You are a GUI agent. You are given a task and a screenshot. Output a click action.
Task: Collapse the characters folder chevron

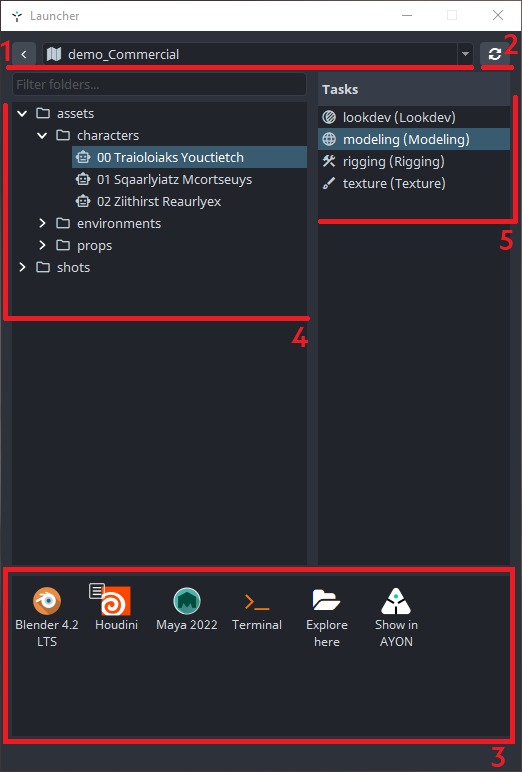[42, 135]
